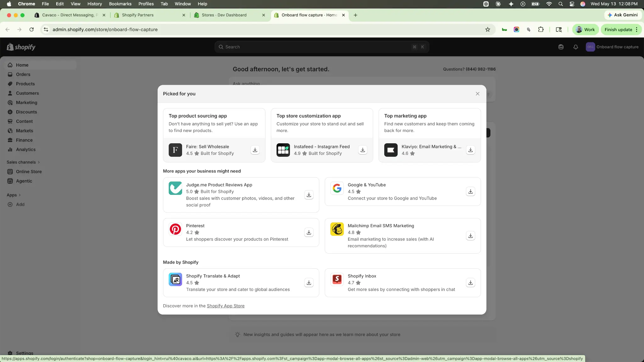644x362 pixels.
Task: Open Content in sidebar
Action: [41, 121]
